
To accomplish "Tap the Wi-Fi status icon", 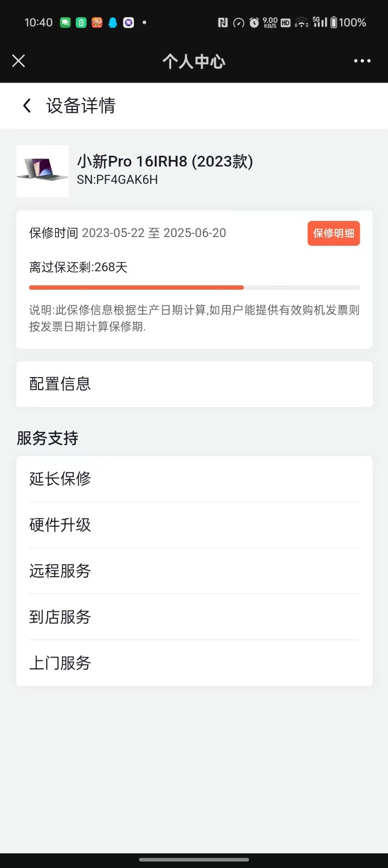I will (302, 22).
